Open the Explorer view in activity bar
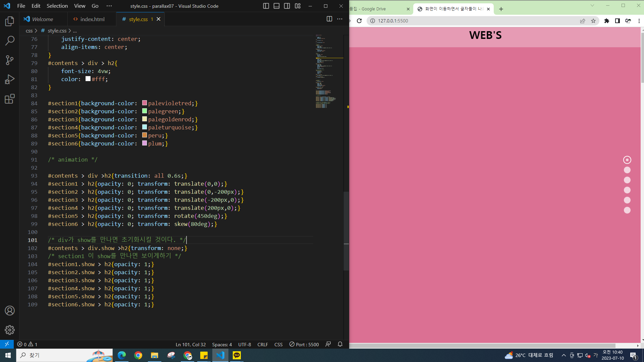Image resolution: width=644 pixels, height=362 pixels. pos(10,21)
